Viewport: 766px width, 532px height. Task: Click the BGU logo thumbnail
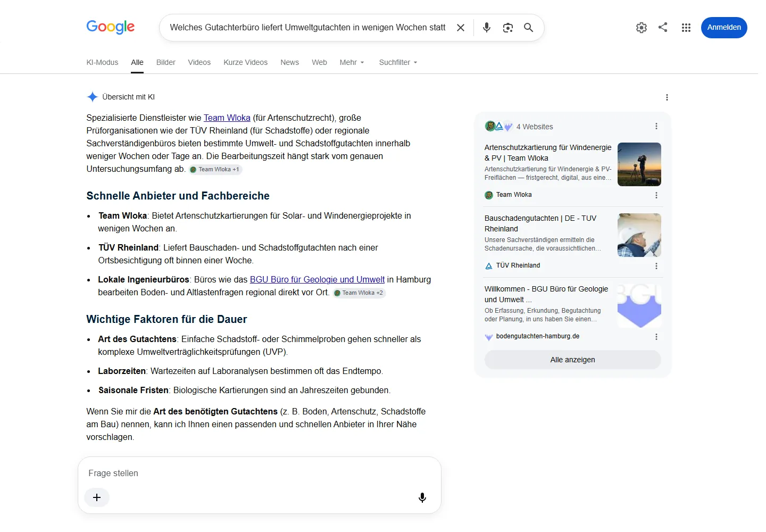[639, 306]
